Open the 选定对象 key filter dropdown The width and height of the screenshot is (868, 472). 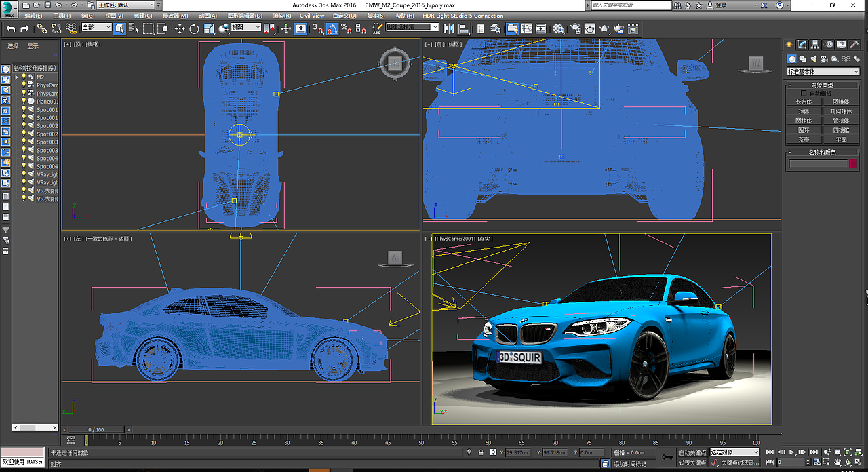[x=734, y=452]
